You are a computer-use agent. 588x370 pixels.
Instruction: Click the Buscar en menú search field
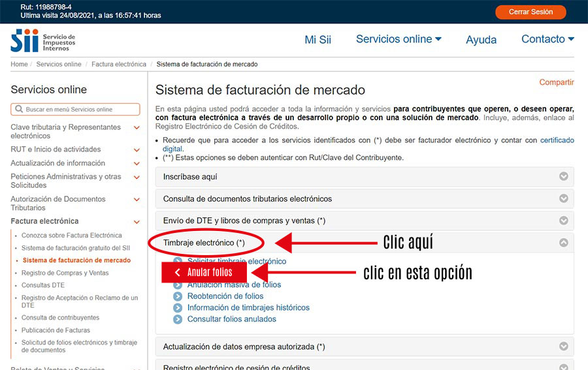coord(75,110)
